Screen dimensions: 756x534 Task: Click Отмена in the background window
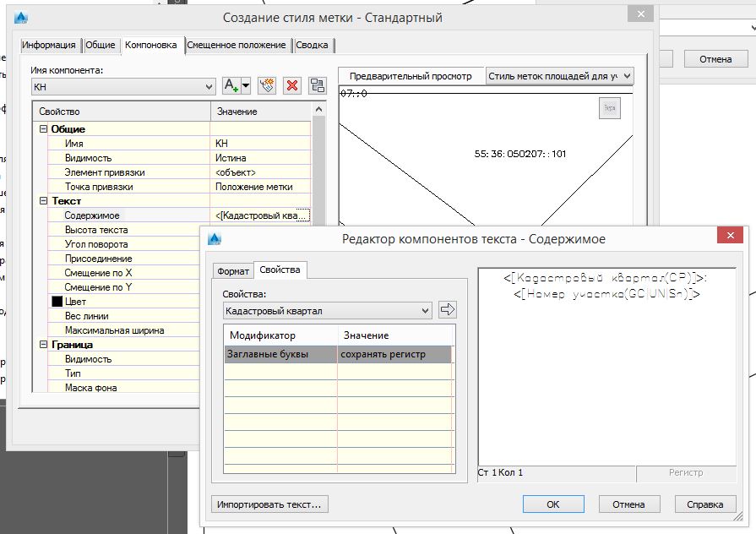715,59
